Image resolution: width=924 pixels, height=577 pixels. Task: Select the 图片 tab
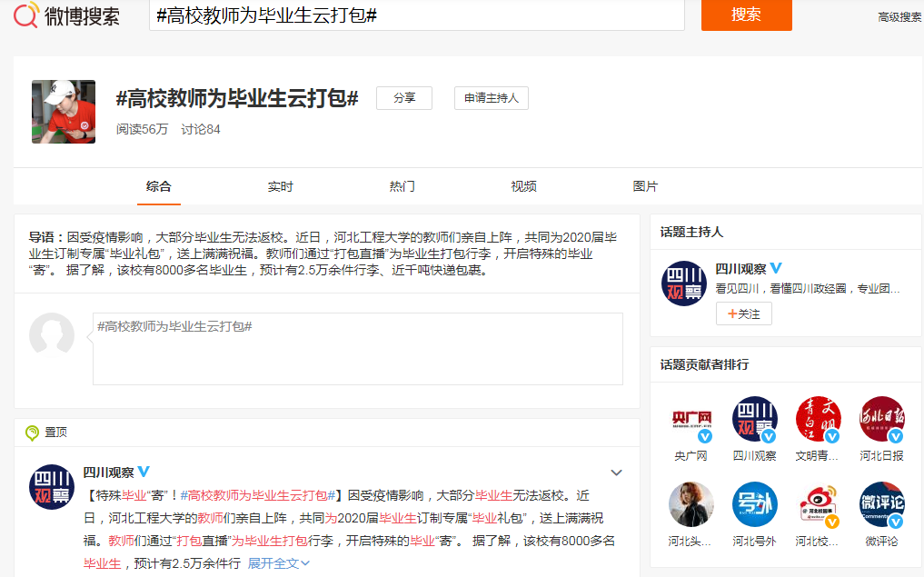pyautogui.click(x=645, y=186)
